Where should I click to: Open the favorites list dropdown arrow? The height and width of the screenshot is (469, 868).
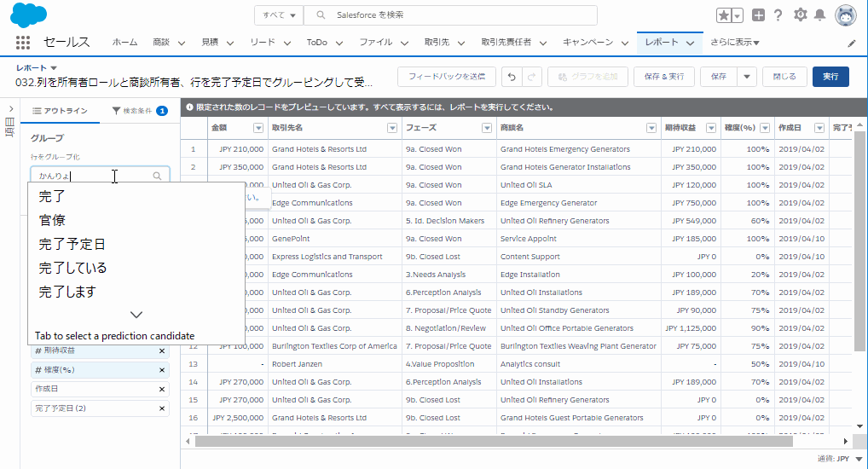point(738,15)
